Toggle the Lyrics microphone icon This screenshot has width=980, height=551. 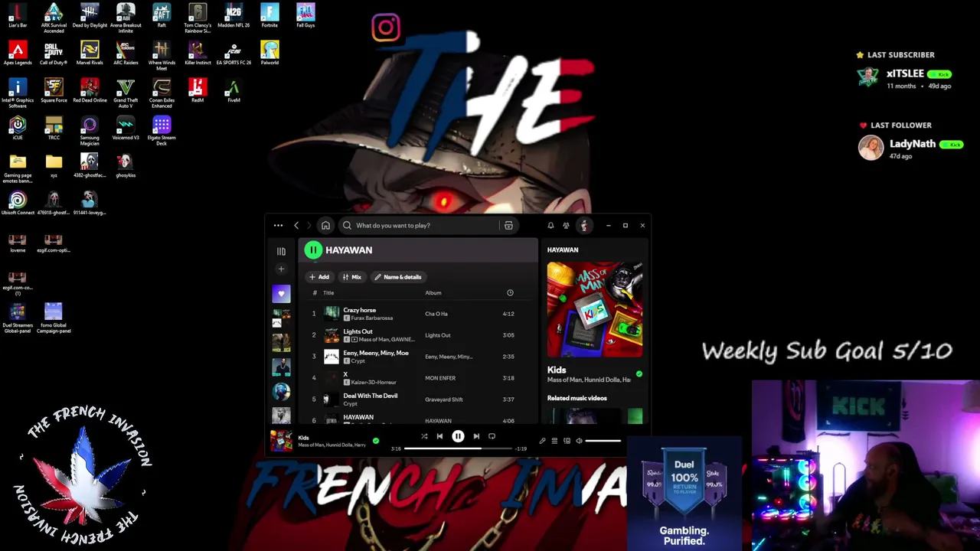pyautogui.click(x=542, y=441)
